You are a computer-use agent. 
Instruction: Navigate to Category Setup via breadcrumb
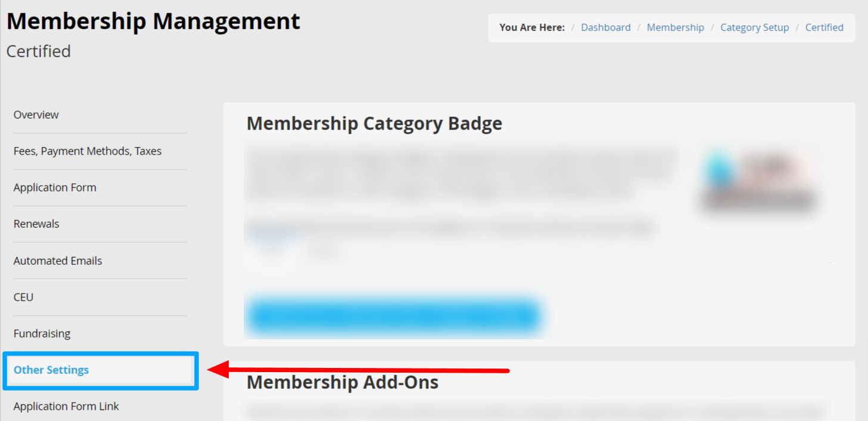click(x=754, y=27)
